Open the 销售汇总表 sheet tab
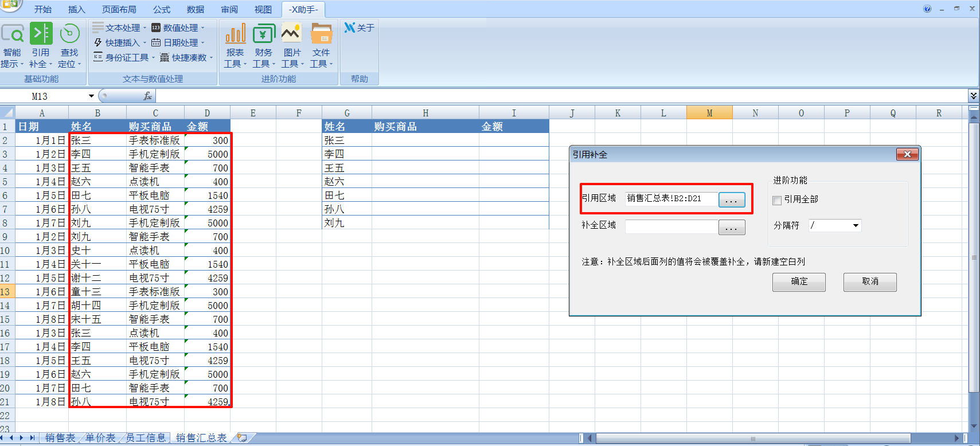This screenshot has width=980, height=446. 201,438
